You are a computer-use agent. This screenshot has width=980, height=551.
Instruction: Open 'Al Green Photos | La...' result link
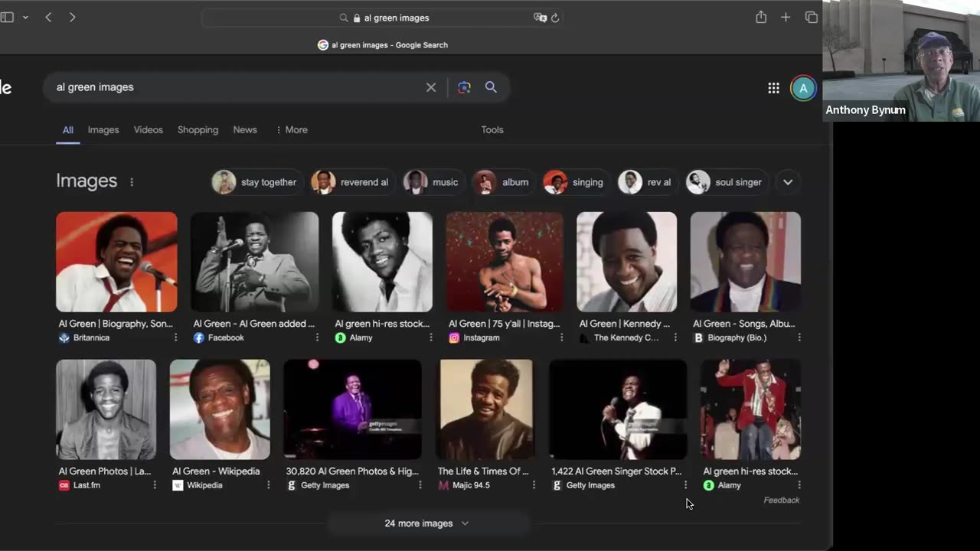(105, 471)
